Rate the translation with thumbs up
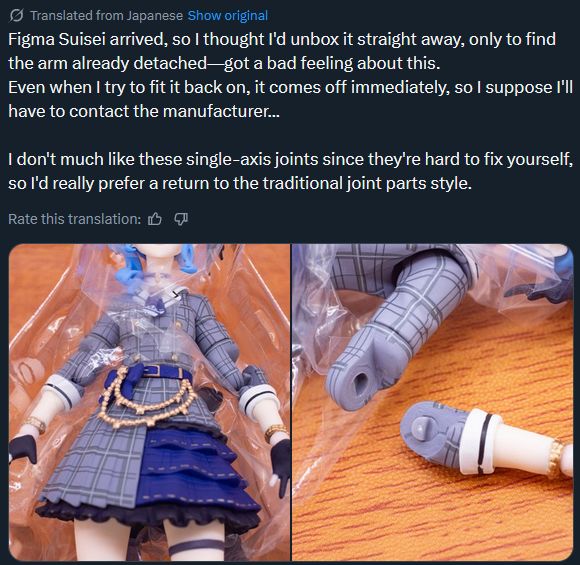 click(155, 219)
